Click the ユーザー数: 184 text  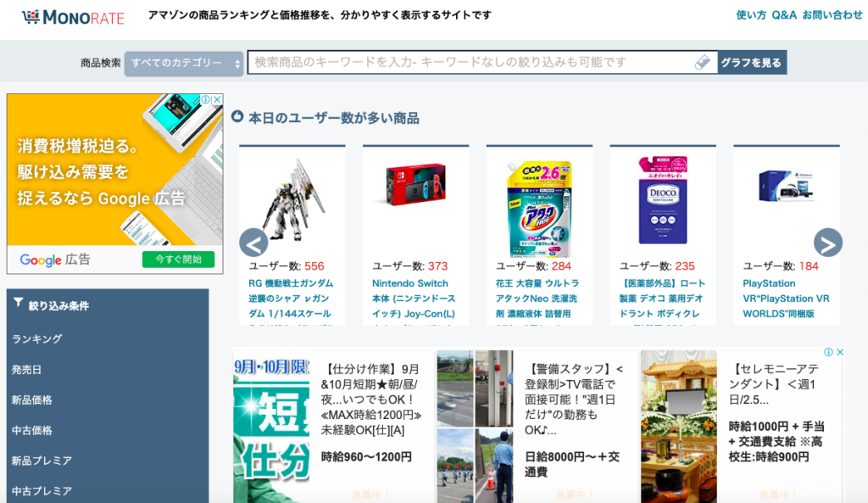[x=781, y=265]
